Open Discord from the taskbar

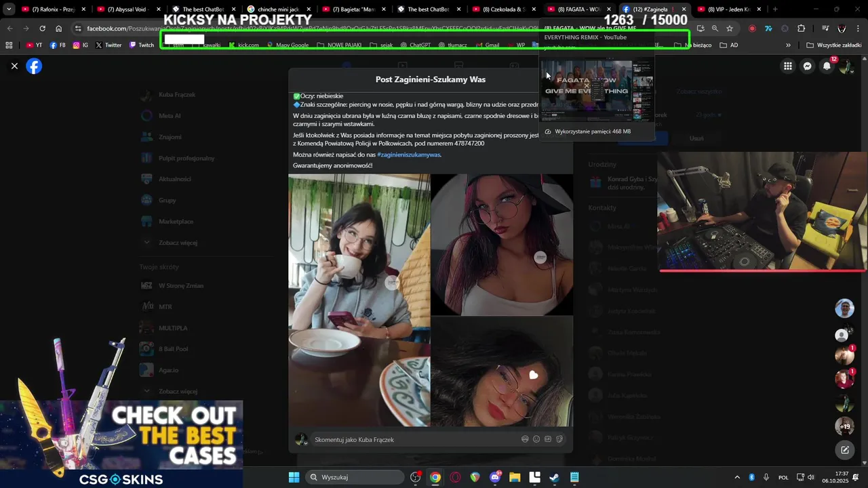(x=495, y=477)
